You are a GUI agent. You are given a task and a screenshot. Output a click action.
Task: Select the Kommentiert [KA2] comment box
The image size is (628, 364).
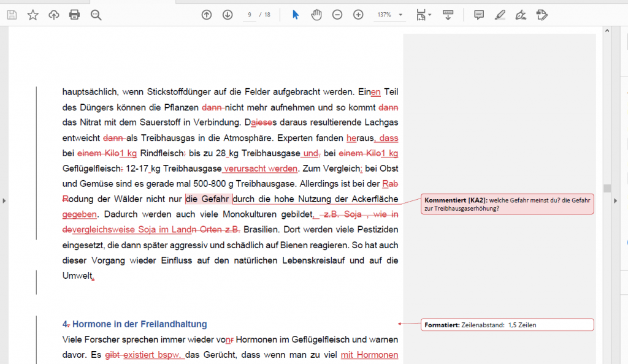point(507,202)
